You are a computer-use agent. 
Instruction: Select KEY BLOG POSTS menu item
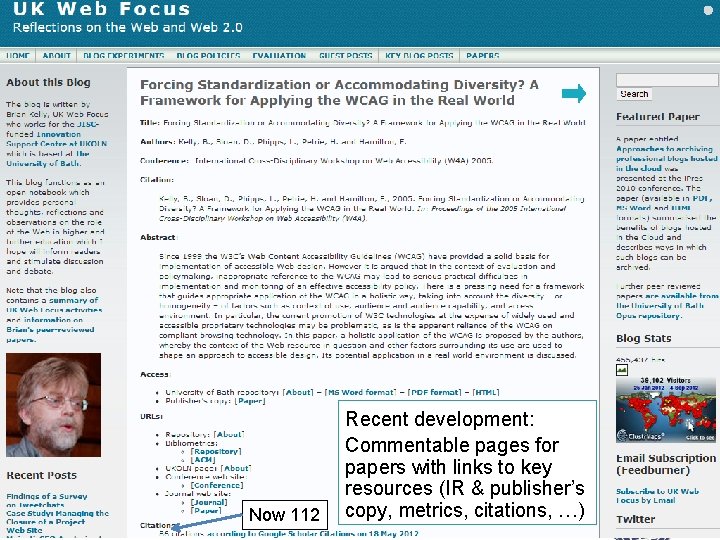pyautogui.click(x=419, y=56)
